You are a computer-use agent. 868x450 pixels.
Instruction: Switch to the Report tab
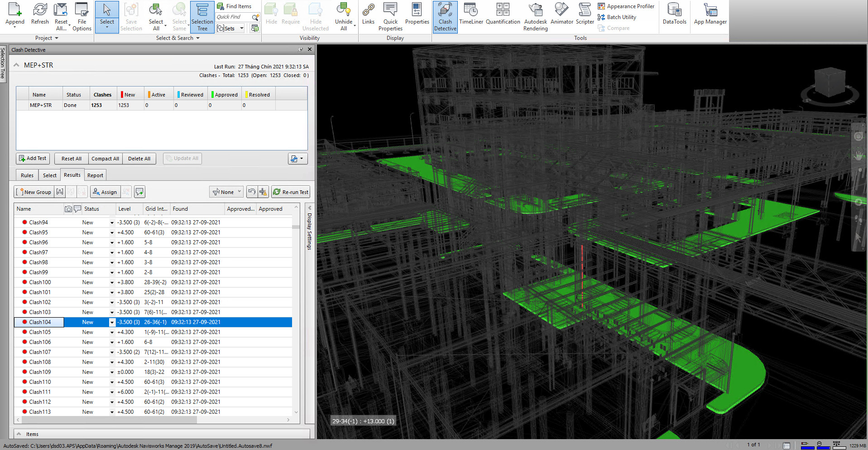pos(95,175)
